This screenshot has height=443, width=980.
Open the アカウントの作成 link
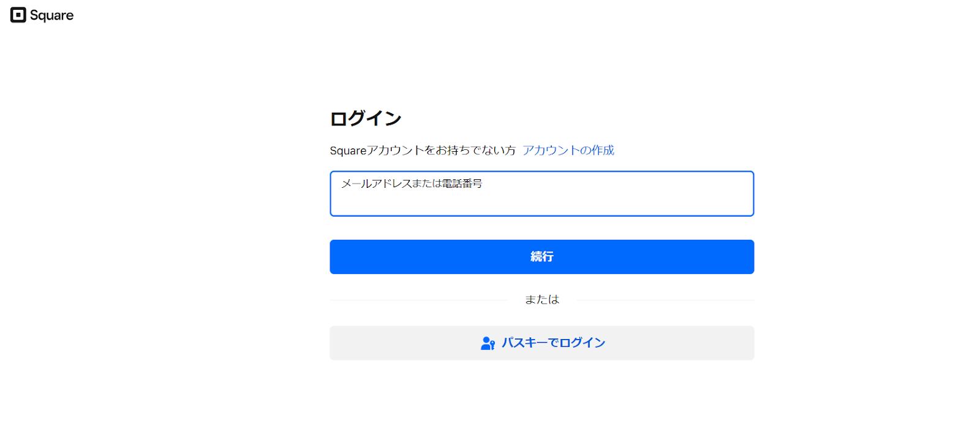568,151
